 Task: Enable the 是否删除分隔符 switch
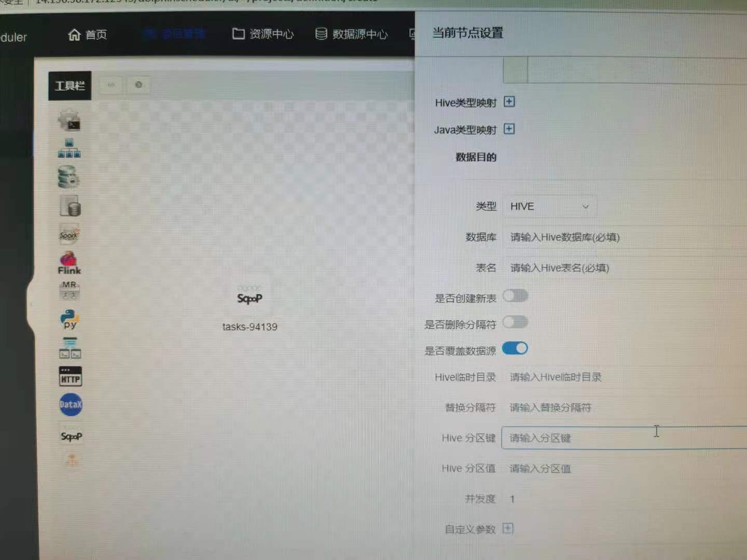(x=515, y=322)
